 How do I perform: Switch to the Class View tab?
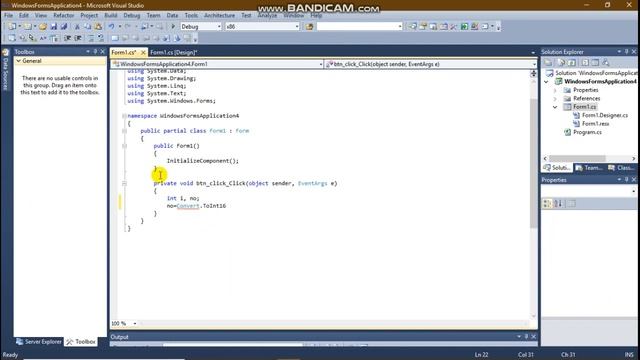pos(621,168)
